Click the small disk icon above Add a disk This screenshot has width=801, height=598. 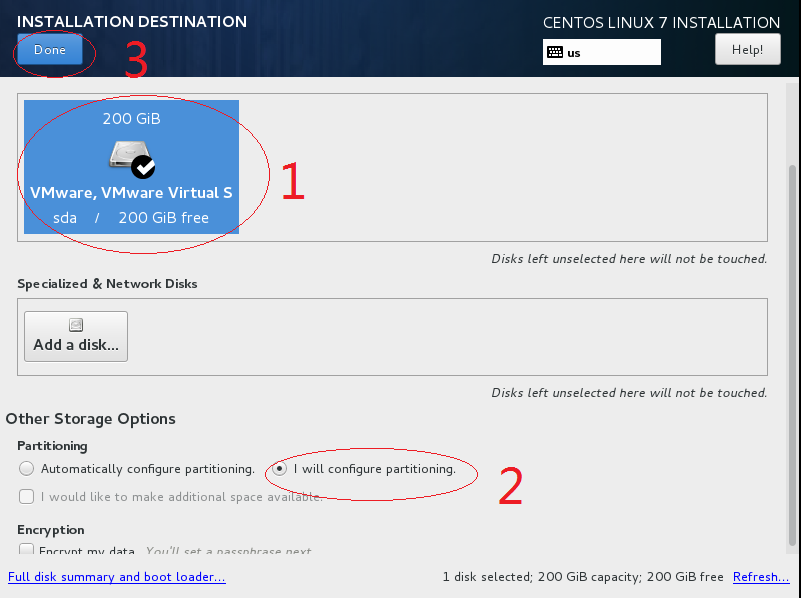pyautogui.click(x=76, y=325)
